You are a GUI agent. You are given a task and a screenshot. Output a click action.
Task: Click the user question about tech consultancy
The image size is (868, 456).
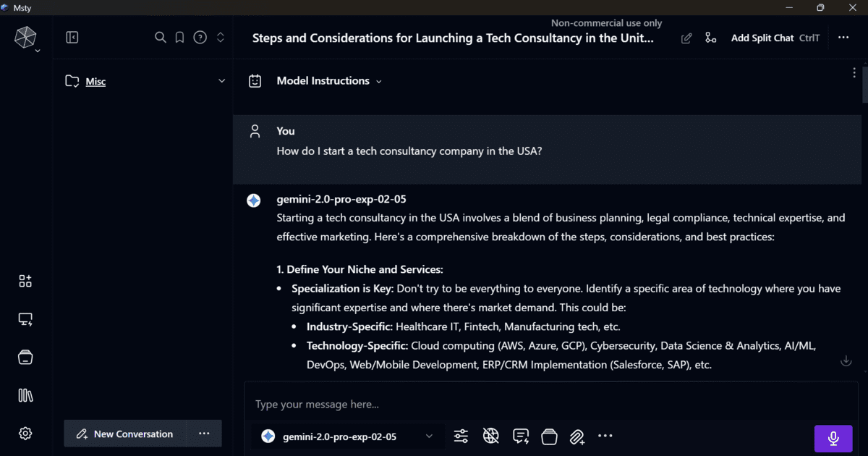[x=409, y=152]
